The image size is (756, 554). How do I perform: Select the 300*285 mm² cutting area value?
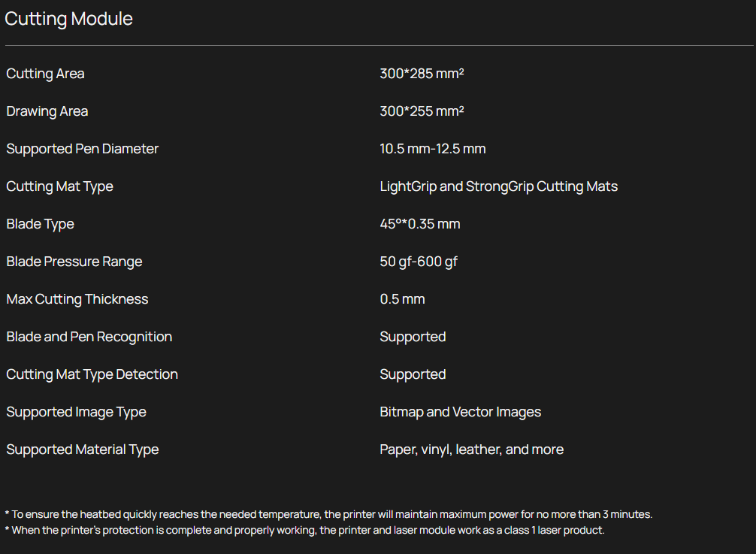(422, 74)
